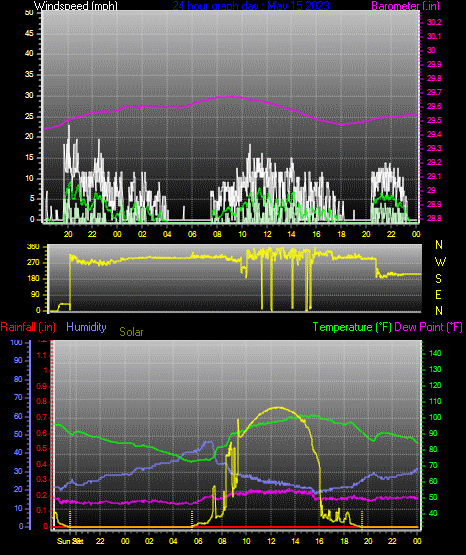Screen dimensions: 466x555
Task: Select '45' on the windspeed axis
Action: [x=29, y=33]
